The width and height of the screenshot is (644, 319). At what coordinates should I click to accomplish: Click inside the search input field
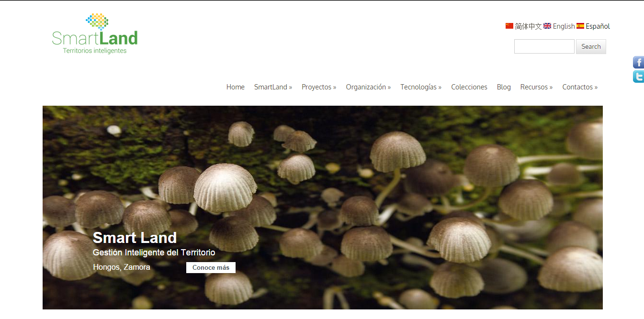[x=544, y=46]
